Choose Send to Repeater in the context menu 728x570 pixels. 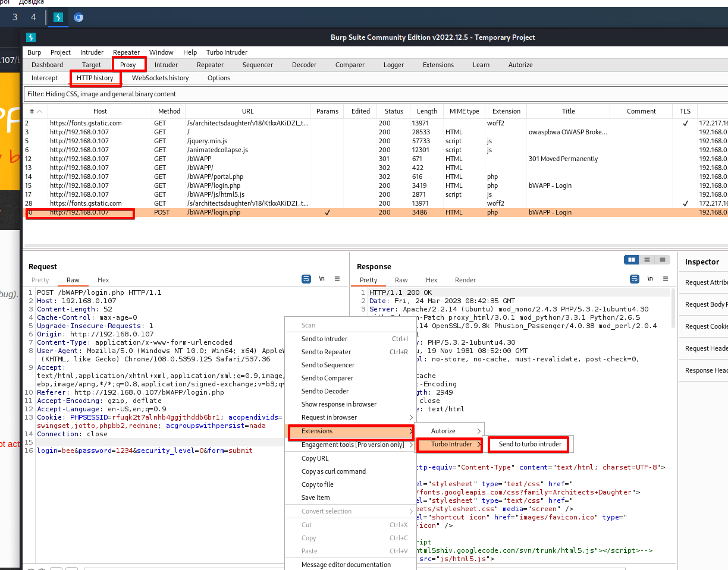coord(351,352)
